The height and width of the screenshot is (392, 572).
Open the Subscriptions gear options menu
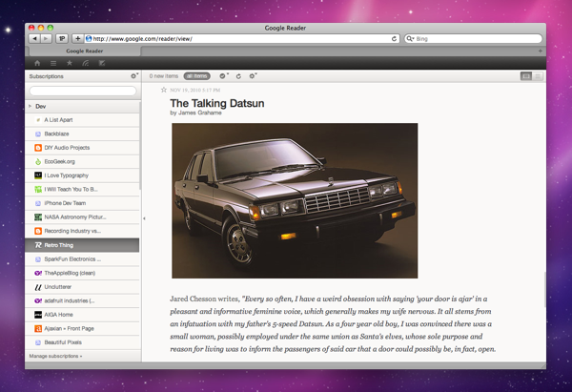[x=134, y=76]
